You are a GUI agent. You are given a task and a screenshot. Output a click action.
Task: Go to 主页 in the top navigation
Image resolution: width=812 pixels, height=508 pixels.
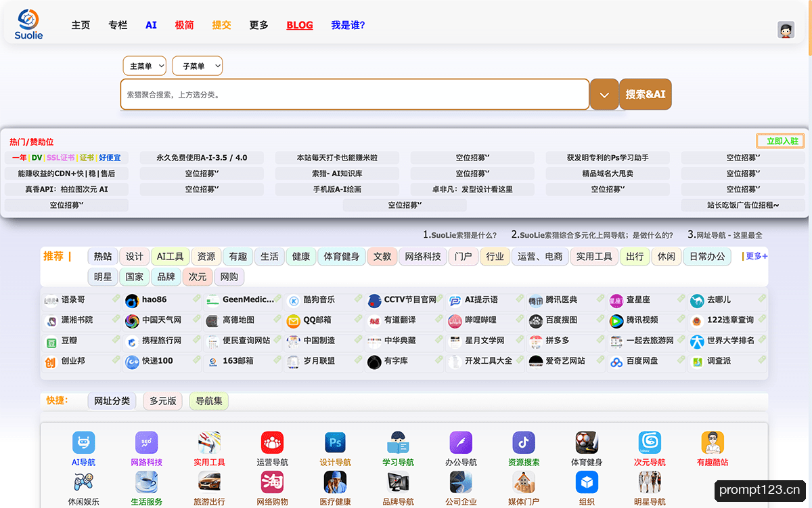pos(81,25)
